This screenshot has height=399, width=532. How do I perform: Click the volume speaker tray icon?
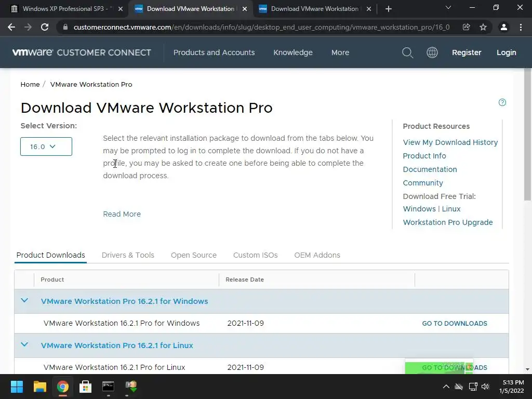(x=486, y=387)
